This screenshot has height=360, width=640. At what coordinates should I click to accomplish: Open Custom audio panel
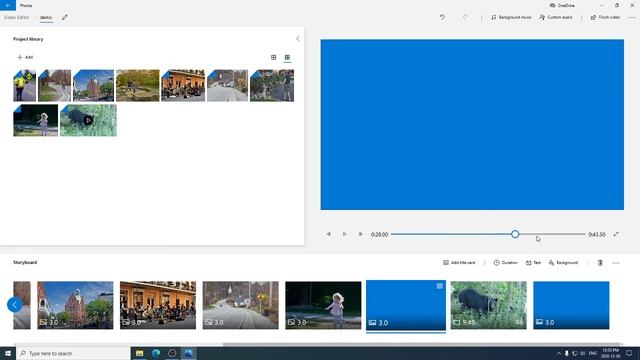pyautogui.click(x=556, y=18)
